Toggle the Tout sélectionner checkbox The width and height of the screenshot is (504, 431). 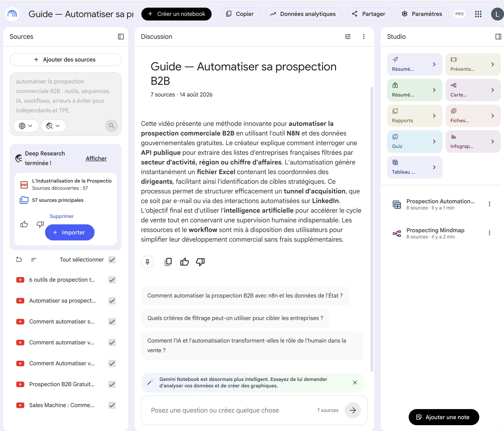click(112, 260)
